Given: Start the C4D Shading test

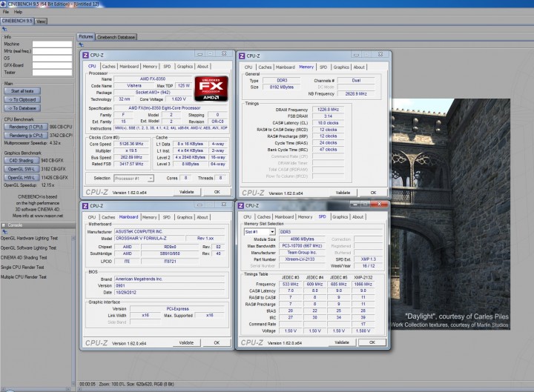Looking at the screenshot, I should point(21,161).
